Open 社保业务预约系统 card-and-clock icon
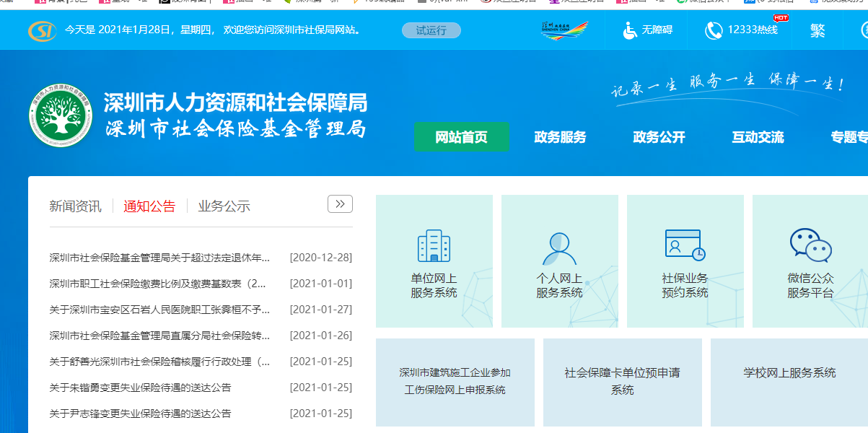 [x=685, y=245]
